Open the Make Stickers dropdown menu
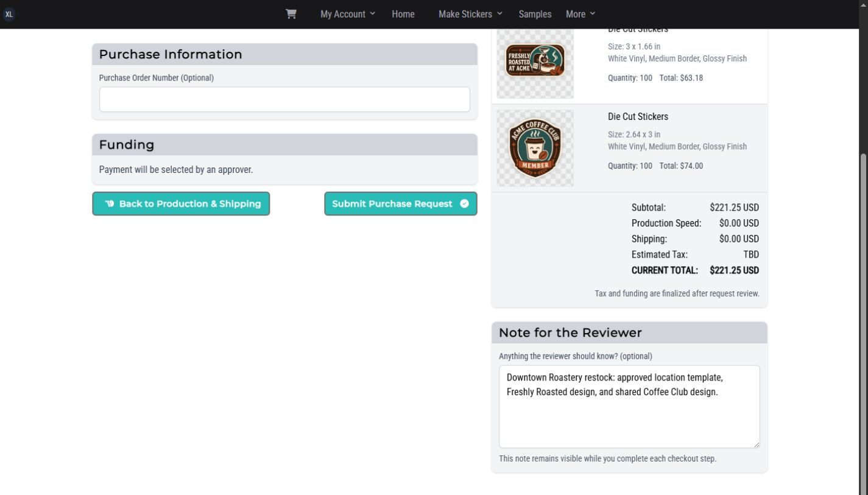 coord(470,14)
